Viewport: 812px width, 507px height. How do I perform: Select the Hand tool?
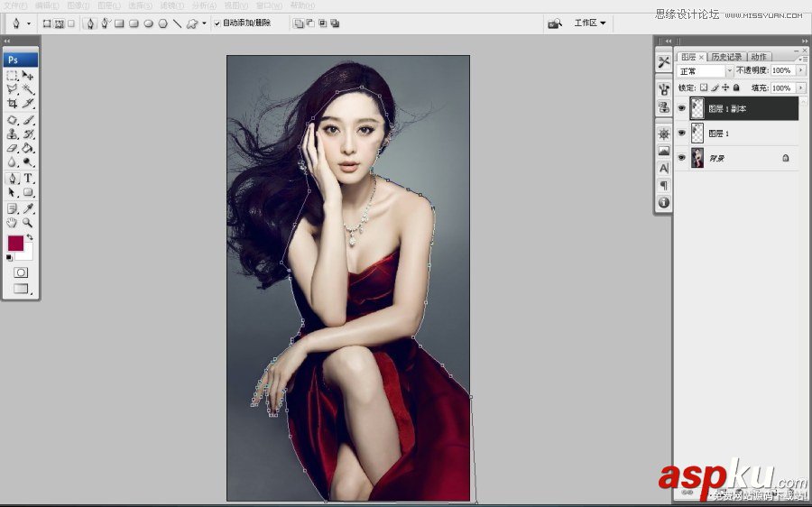point(13,223)
